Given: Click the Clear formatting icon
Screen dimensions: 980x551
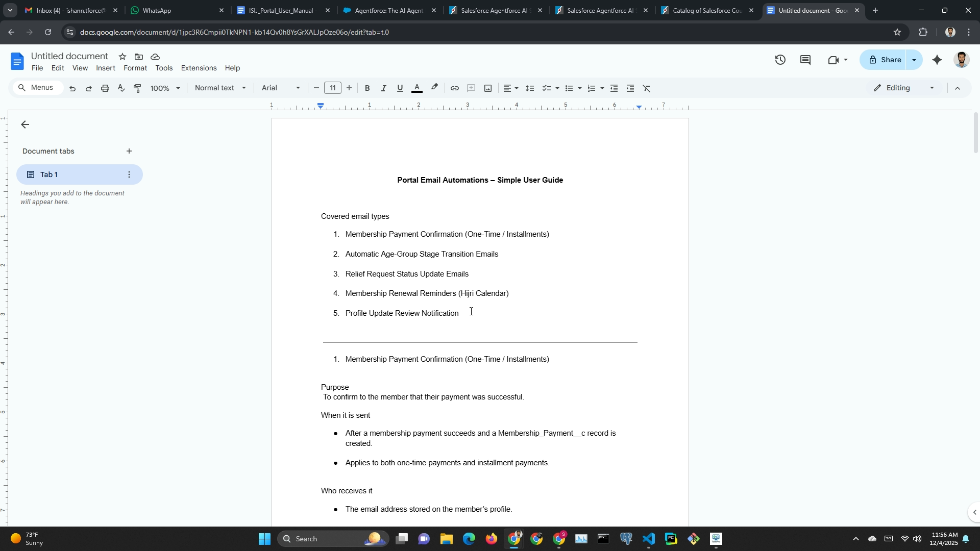Looking at the screenshot, I should 647,88.
